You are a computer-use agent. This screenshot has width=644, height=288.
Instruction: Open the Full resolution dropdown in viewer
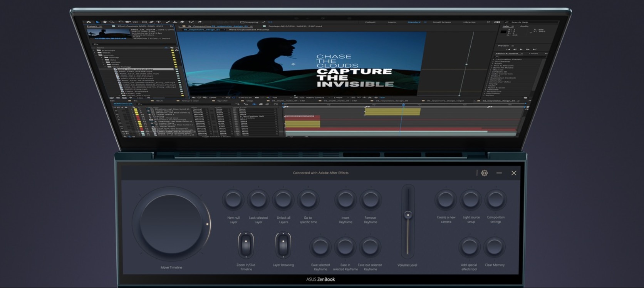282,97
